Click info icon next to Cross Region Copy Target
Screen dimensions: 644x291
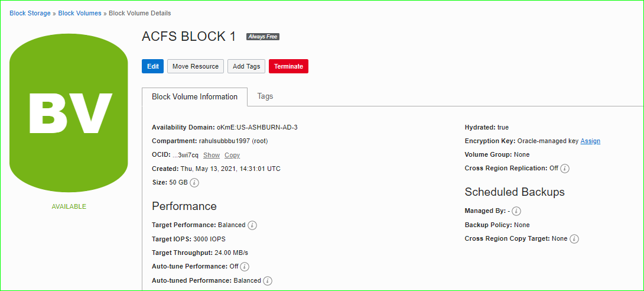tap(574, 239)
